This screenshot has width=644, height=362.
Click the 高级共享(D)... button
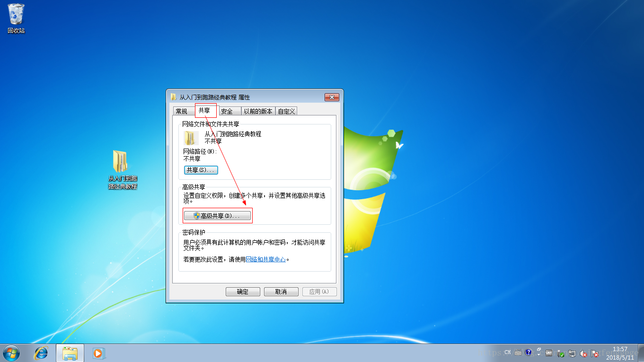[x=217, y=215]
